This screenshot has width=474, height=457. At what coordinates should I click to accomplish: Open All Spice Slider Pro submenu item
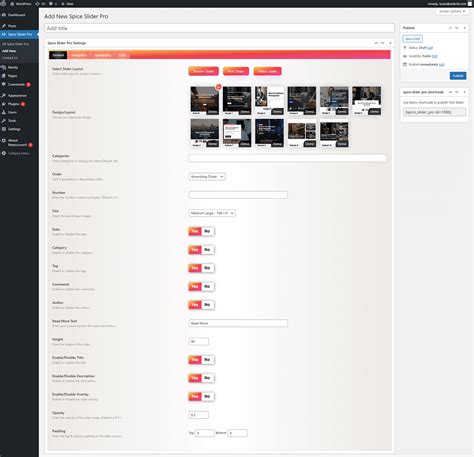point(15,44)
